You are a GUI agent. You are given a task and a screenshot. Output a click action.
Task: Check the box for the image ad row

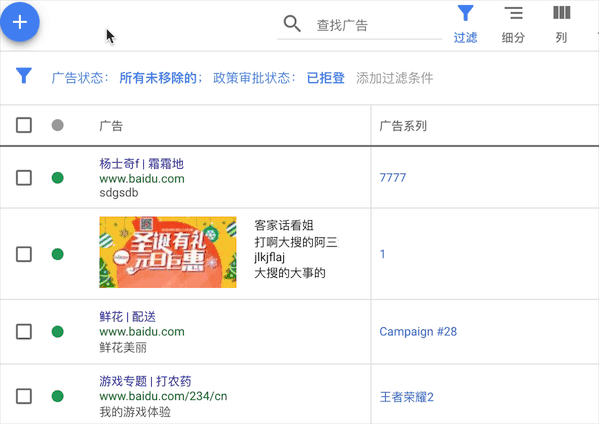point(24,254)
